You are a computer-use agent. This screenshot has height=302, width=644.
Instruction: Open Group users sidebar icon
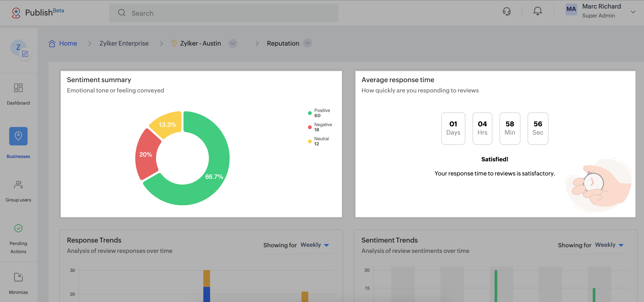(18, 185)
